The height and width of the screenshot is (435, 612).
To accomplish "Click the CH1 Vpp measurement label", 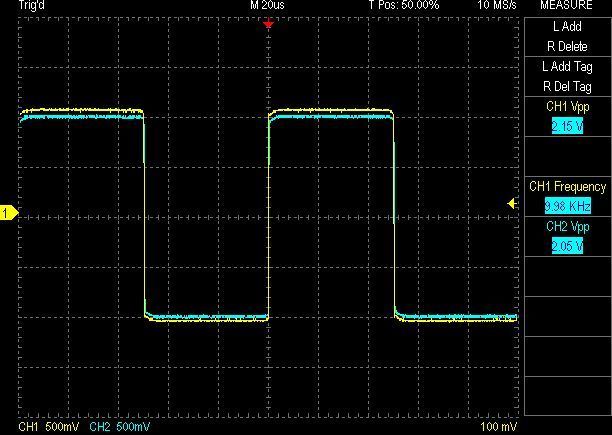I will click(x=568, y=107).
